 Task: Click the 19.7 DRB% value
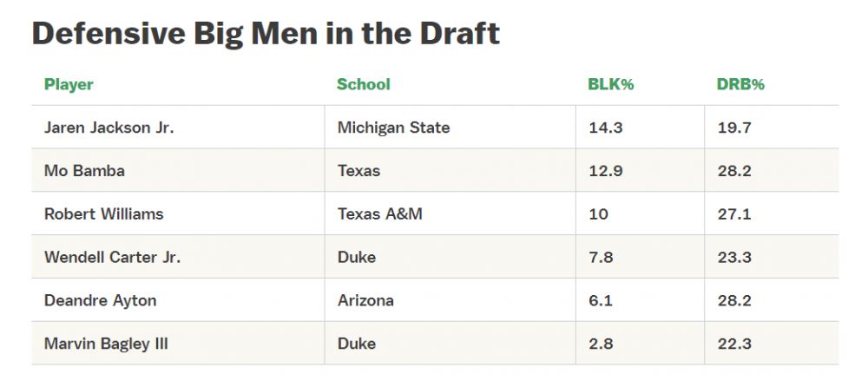point(733,128)
